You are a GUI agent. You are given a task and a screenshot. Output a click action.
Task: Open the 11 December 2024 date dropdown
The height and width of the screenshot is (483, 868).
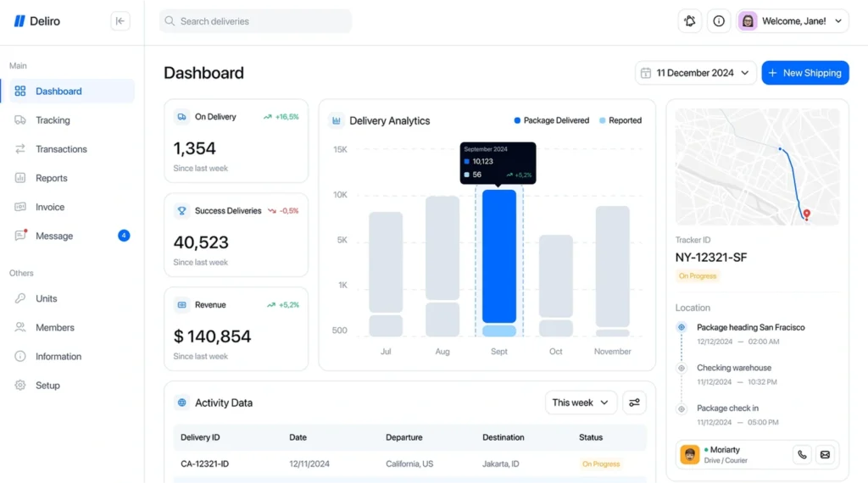tap(695, 73)
